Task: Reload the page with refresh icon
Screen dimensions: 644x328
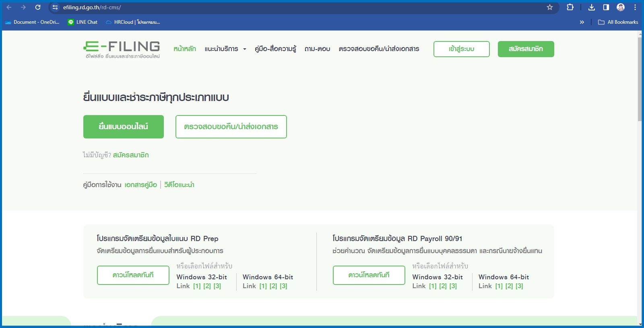Action: coord(38,7)
